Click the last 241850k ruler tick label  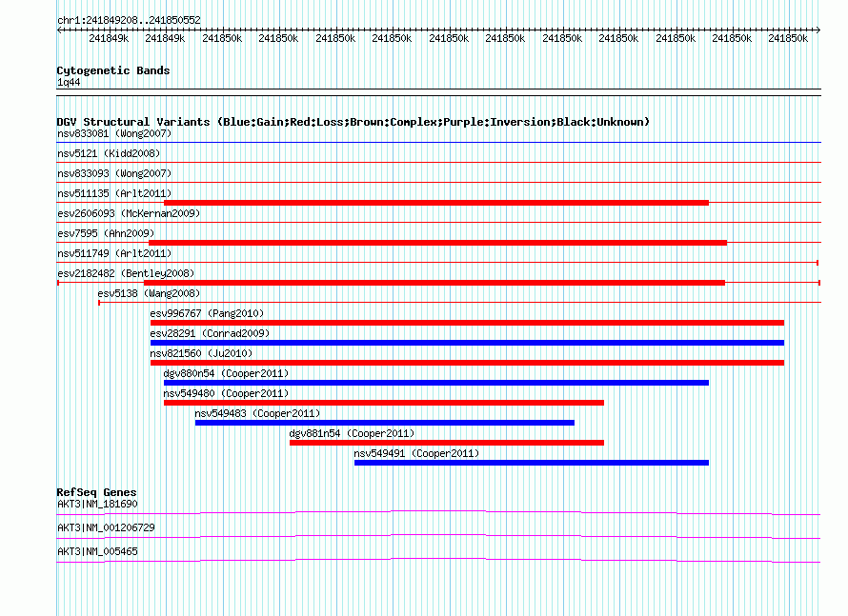pyautogui.click(x=788, y=38)
